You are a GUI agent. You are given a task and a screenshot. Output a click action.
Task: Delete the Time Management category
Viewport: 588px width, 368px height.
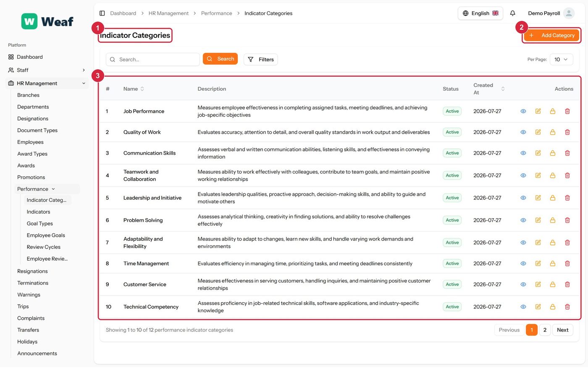(567, 264)
